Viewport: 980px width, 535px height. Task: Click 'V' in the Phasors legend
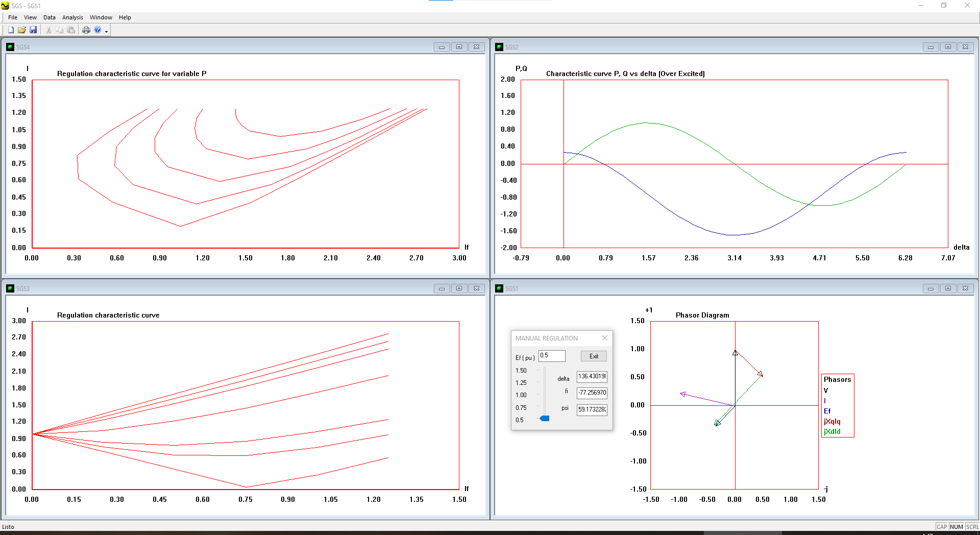pyautogui.click(x=826, y=391)
